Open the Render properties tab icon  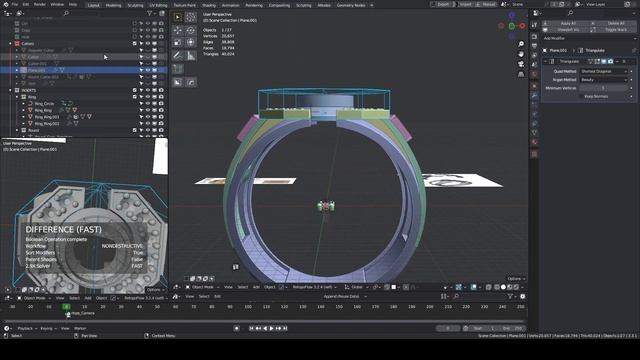pyautogui.click(x=534, y=36)
